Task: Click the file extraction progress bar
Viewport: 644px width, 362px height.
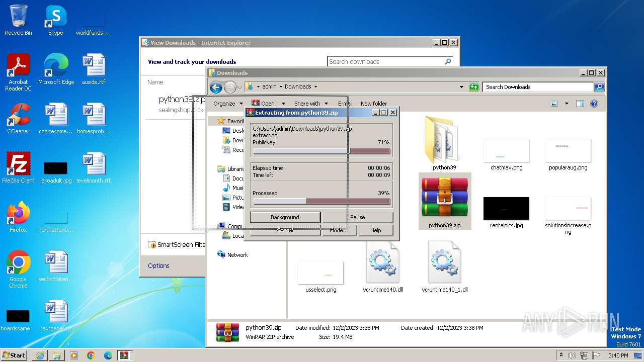Action: (x=321, y=151)
